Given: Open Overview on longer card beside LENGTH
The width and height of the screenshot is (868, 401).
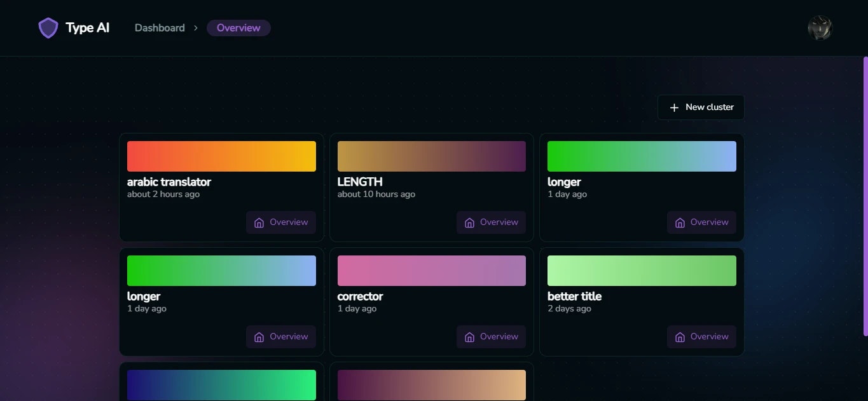Looking at the screenshot, I should pyautogui.click(x=702, y=222).
